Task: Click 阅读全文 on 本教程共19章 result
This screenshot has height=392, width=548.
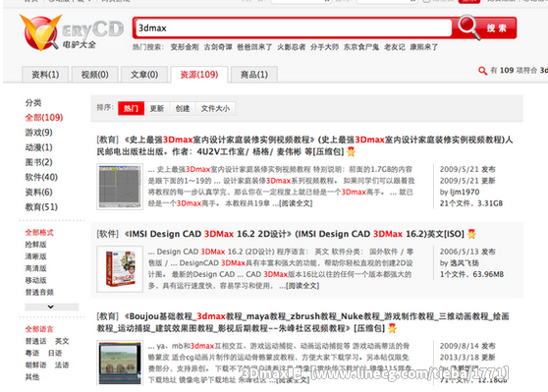Action: coord(296,203)
